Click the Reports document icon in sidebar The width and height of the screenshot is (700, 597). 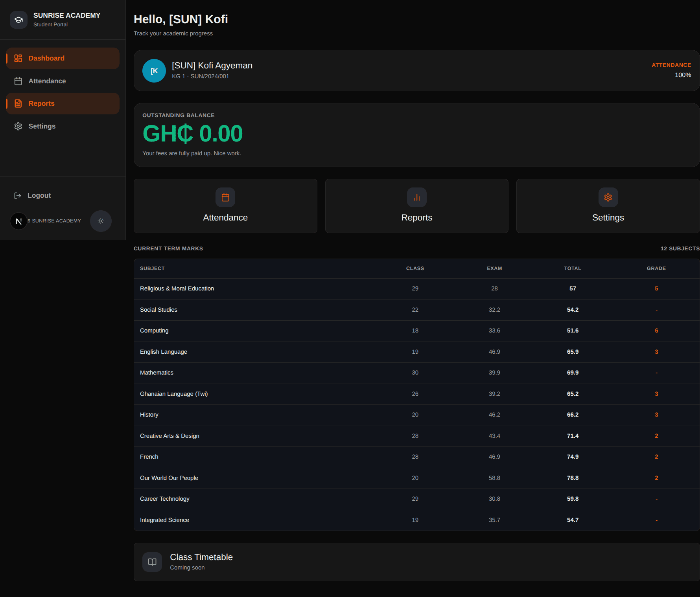click(x=18, y=103)
